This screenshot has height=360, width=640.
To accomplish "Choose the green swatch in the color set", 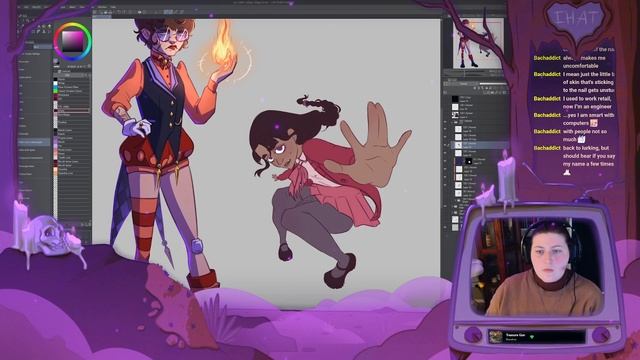I will (56, 91).
